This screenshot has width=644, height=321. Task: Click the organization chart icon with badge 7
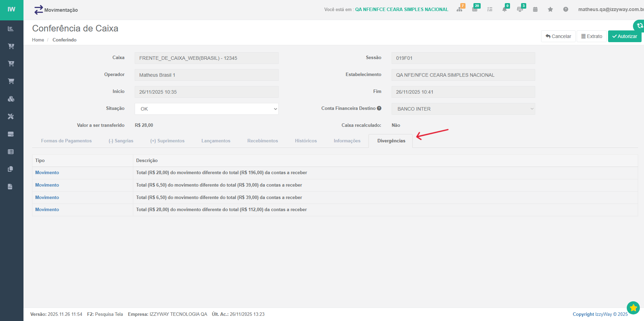click(x=460, y=9)
